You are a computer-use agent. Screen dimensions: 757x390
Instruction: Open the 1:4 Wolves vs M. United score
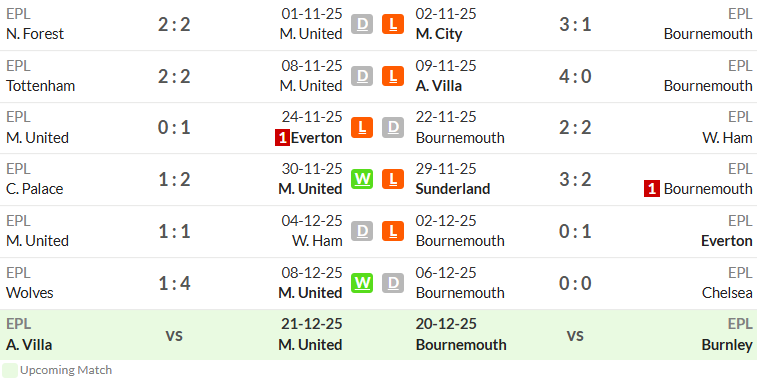174,283
